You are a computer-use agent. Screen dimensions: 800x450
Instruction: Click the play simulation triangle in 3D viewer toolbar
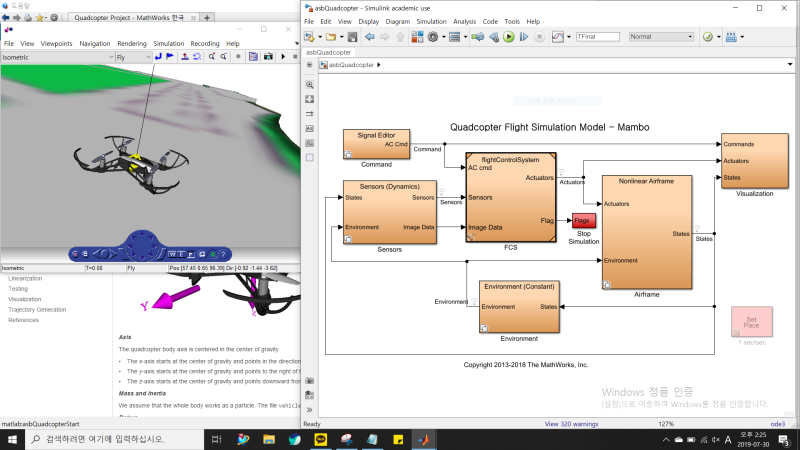click(283, 57)
